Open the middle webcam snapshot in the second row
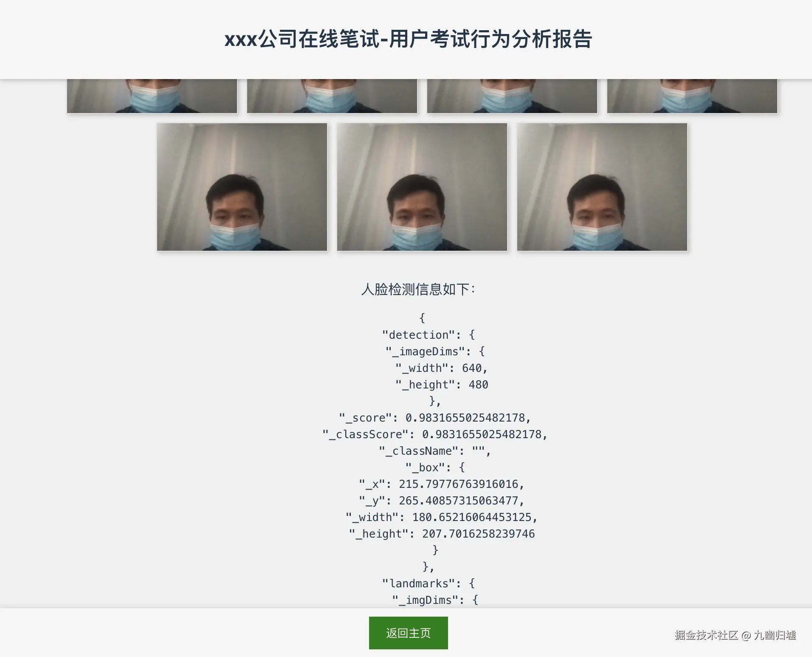Image resolution: width=812 pixels, height=657 pixels. 422,187
